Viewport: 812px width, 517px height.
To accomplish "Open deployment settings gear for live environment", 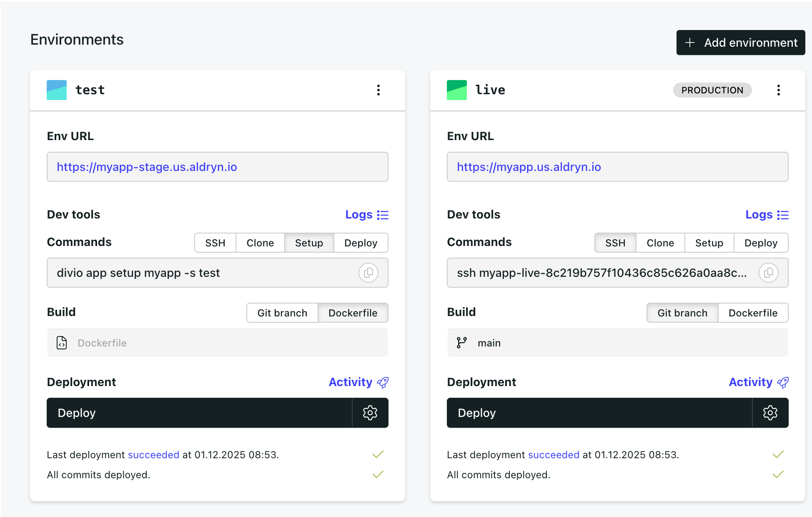I will point(770,413).
